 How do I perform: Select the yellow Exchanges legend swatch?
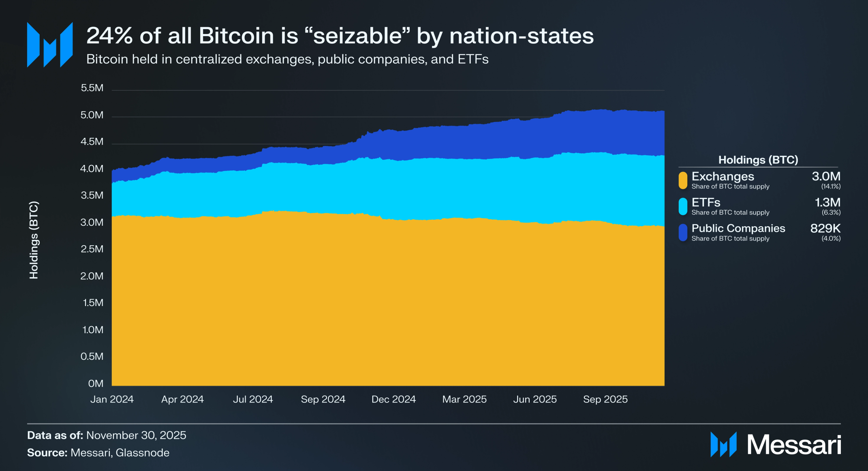683,180
